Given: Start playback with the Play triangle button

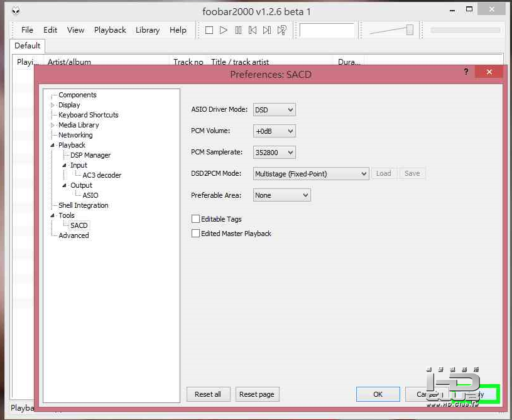Looking at the screenshot, I should click(x=224, y=30).
